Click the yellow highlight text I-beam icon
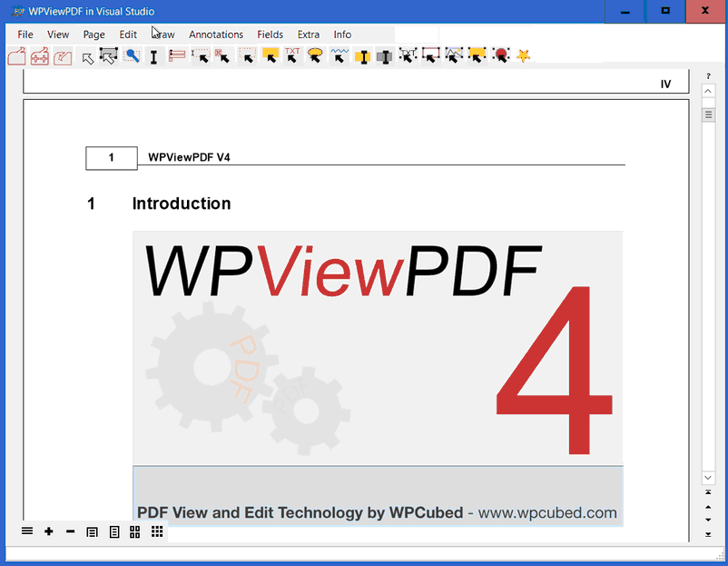The width and height of the screenshot is (728, 566). pyautogui.click(x=362, y=56)
